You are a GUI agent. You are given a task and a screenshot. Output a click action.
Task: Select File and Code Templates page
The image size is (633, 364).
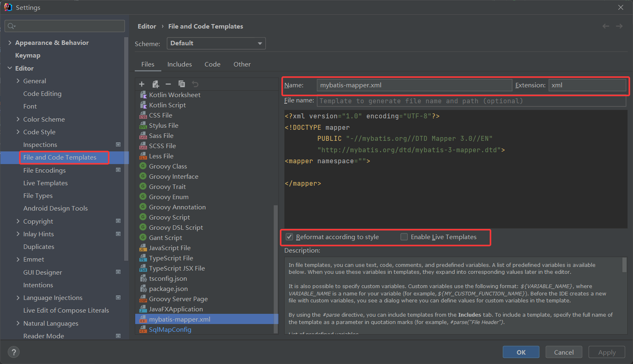pyautogui.click(x=60, y=158)
